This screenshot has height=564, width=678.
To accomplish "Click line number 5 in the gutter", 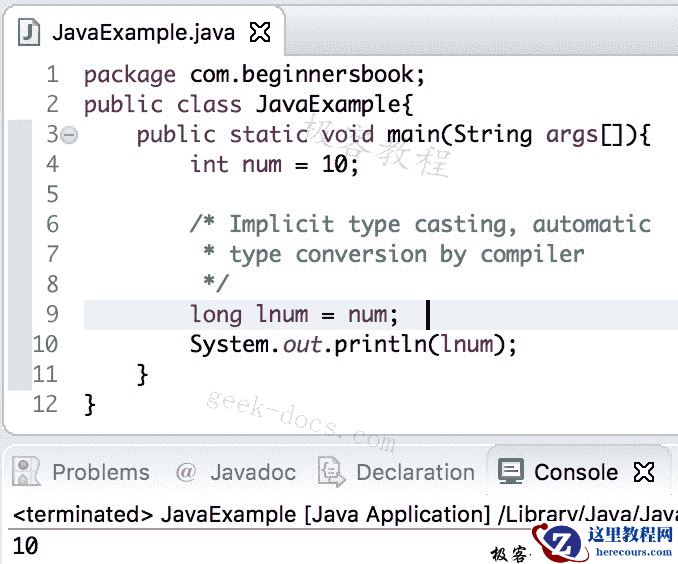I will pyautogui.click(x=52, y=194).
